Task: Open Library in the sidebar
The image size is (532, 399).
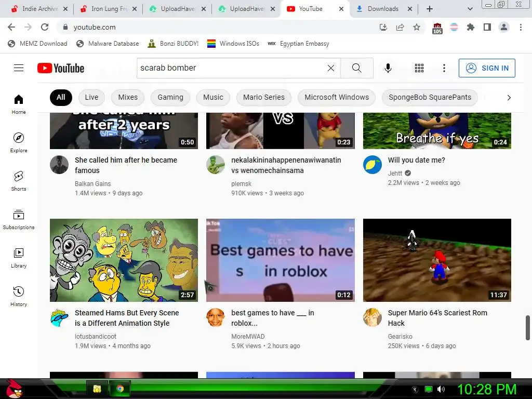Action: tap(19, 258)
